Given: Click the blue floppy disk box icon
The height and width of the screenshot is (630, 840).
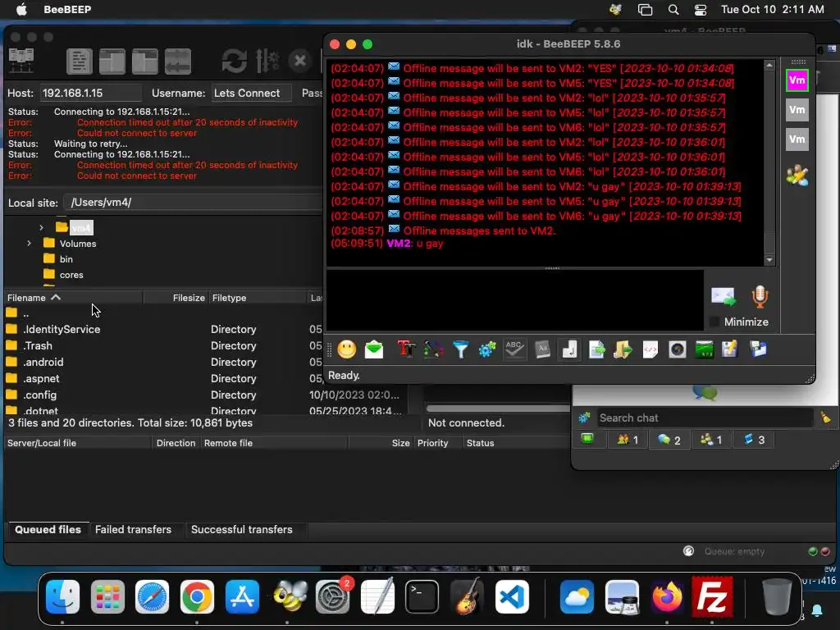Looking at the screenshot, I should [758, 349].
